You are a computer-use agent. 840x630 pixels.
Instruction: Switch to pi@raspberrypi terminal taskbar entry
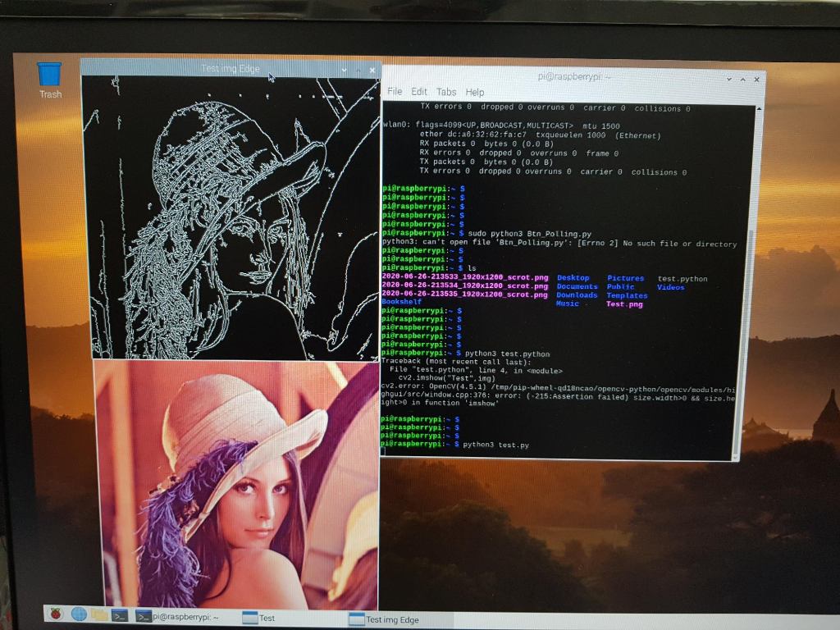(x=177, y=617)
